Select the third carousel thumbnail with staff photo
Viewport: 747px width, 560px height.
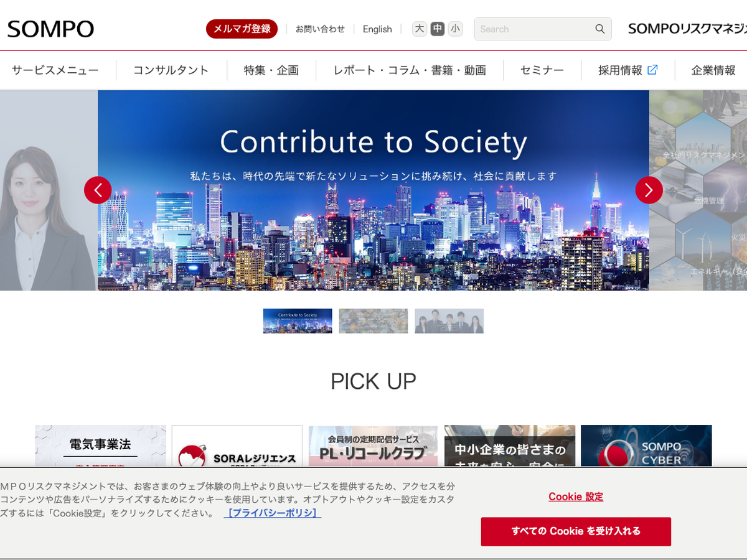(449, 321)
